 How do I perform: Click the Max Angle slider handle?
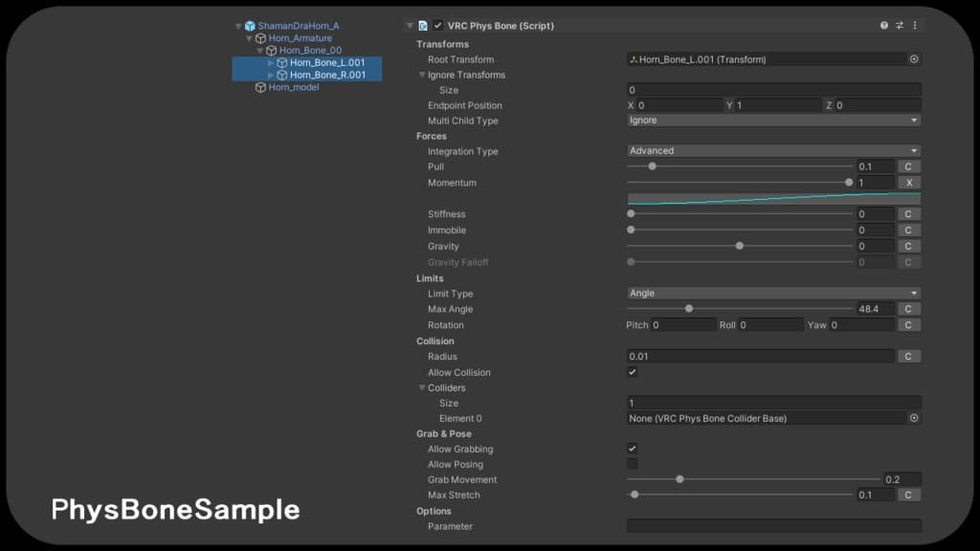689,309
